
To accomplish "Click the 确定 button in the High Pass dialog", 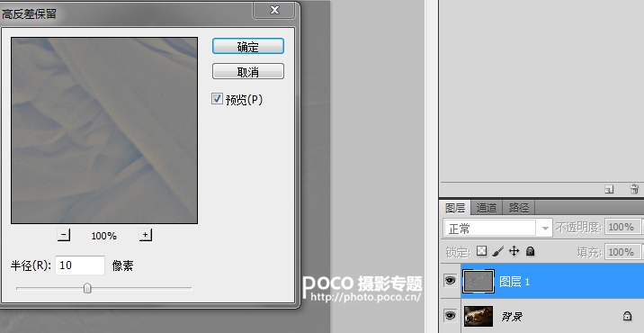I will (x=247, y=47).
